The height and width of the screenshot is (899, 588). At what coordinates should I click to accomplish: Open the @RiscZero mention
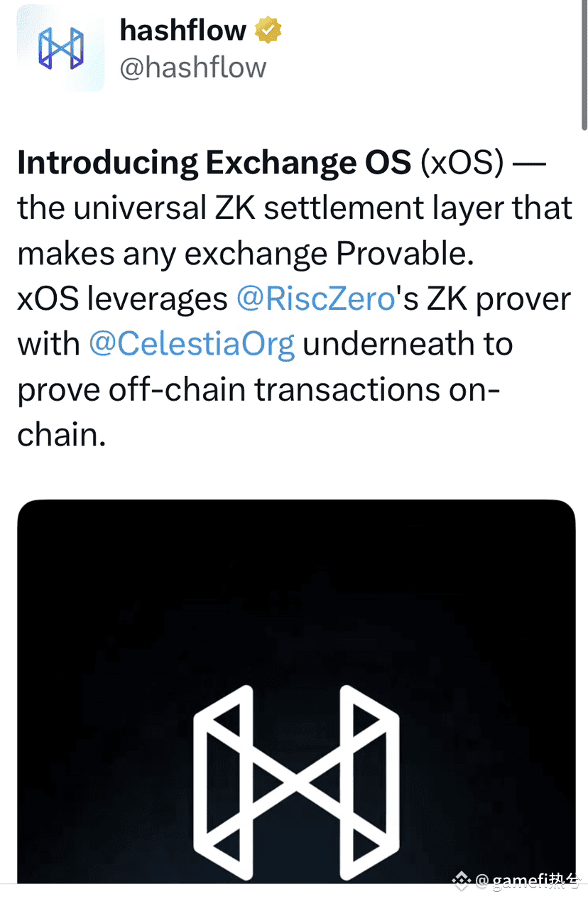click(315, 299)
